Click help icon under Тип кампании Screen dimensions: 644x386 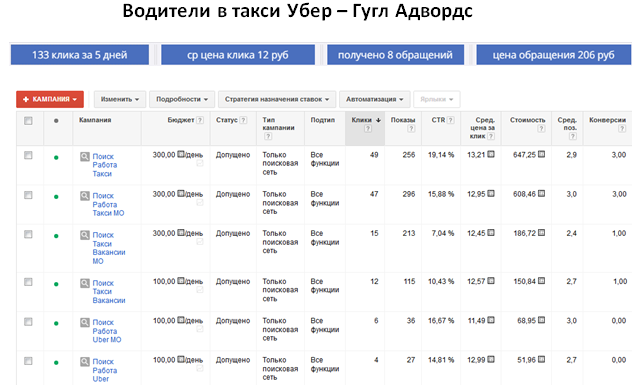pos(268,136)
